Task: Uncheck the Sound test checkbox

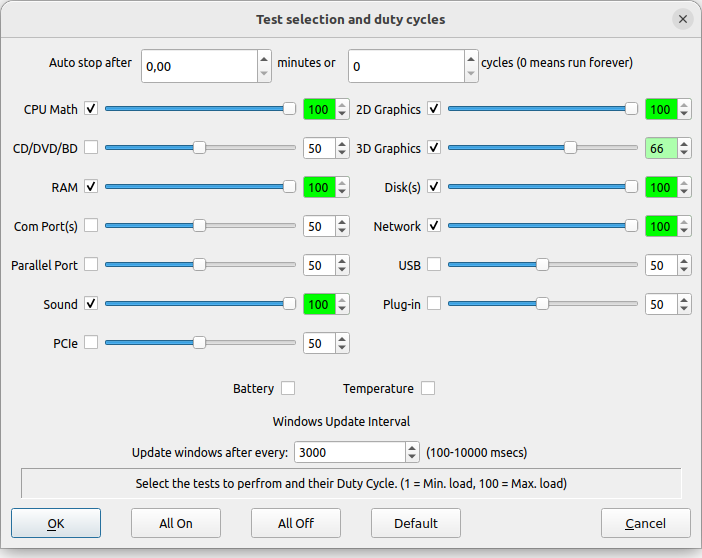Action: 91,304
